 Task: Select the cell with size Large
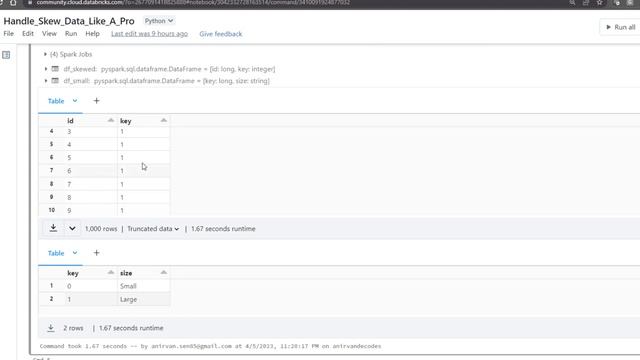[x=143, y=299]
